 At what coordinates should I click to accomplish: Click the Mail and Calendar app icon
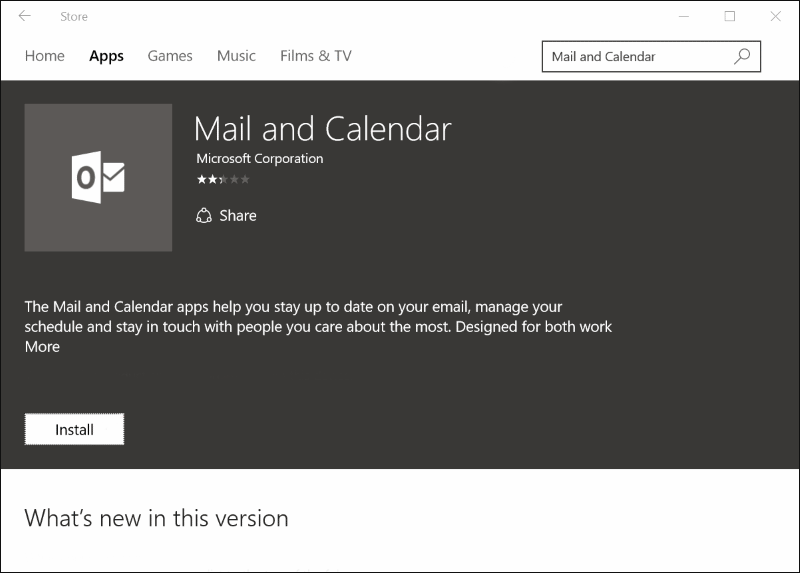click(x=98, y=178)
